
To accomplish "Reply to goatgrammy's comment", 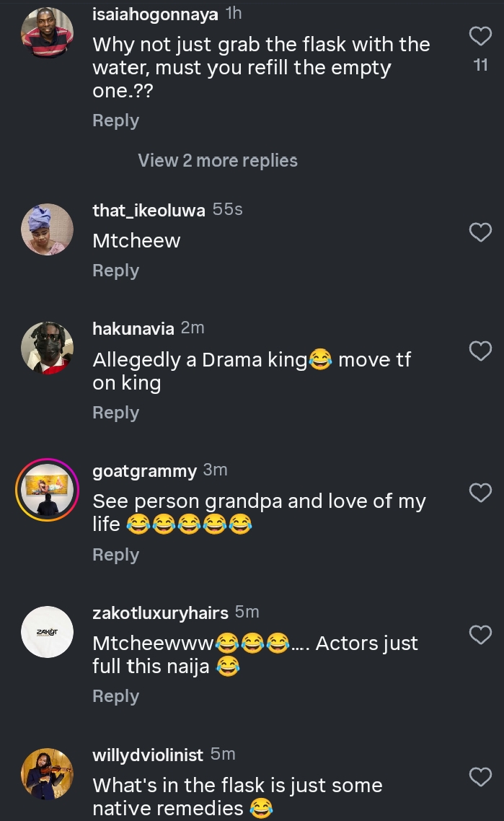I will [115, 555].
